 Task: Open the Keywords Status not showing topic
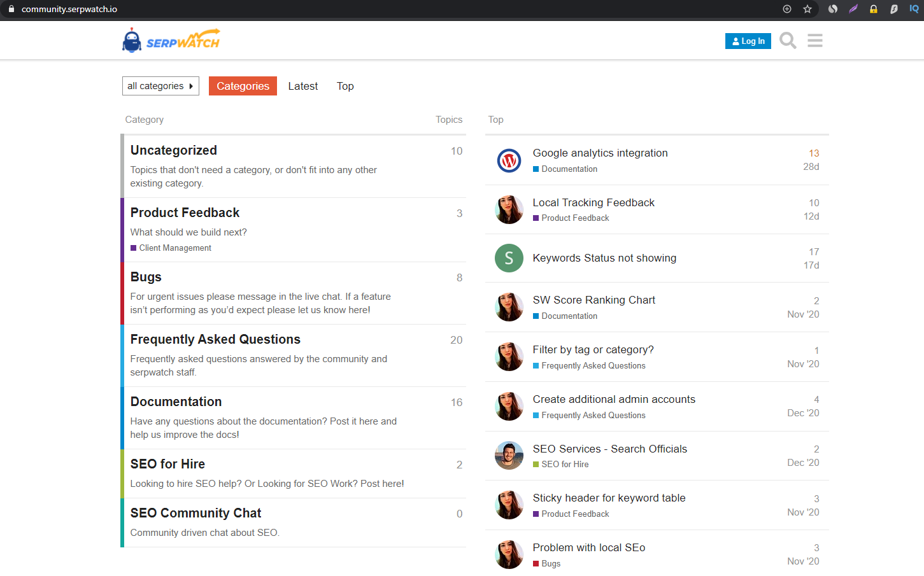pyautogui.click(x=604, y=258)
